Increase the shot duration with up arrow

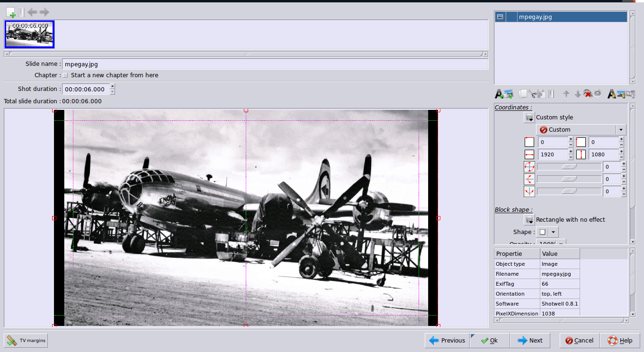click(x=112, y=86)
